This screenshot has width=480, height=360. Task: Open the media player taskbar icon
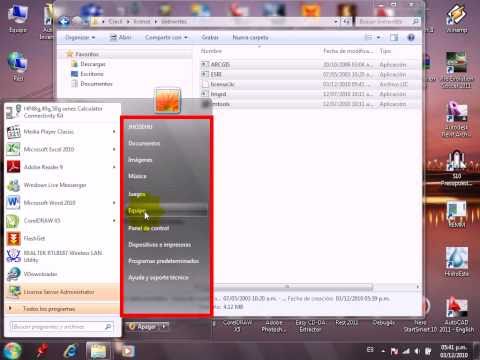(127, 351)
